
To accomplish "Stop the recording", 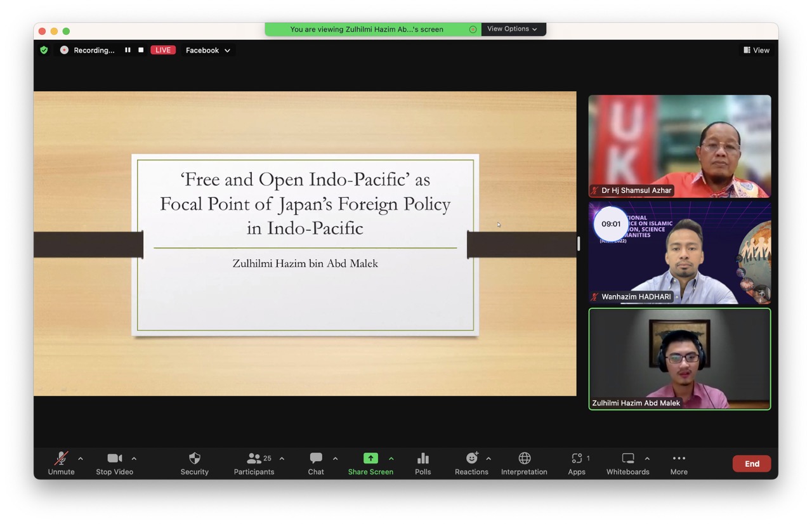I will (141, 50).
